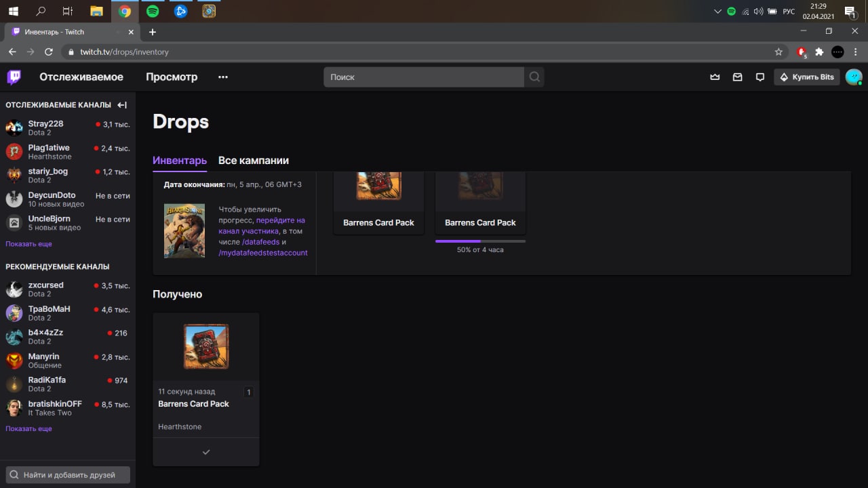Collapse the followed channels sidebar
Screen dimensions: 868x488
[x=122, y=105]
